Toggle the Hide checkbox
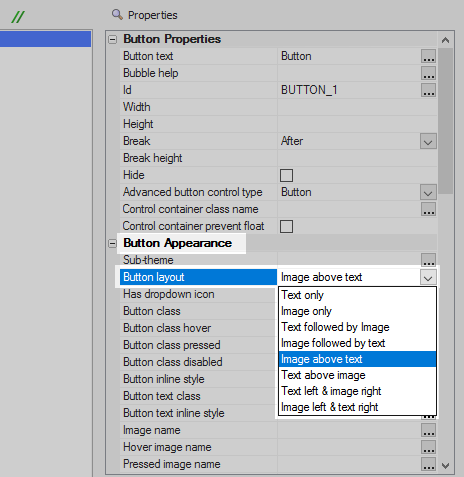The image size is (464, 477). [x=287, y=175]
